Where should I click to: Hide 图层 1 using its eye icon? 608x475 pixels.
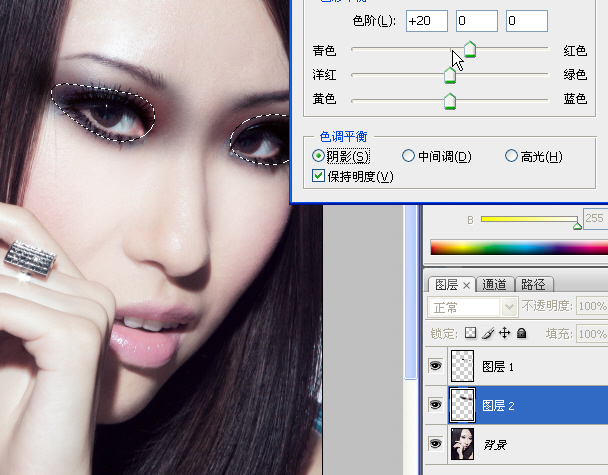[x=436, y=367]
